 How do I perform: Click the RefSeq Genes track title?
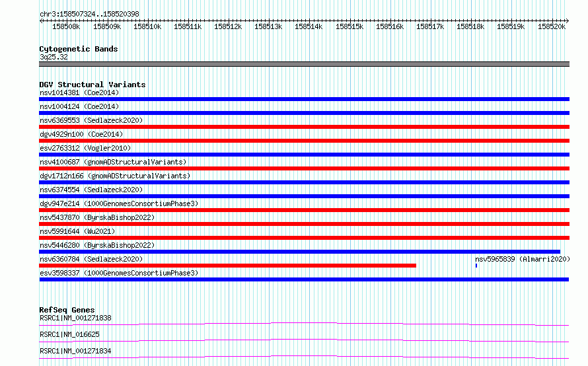(67, 310)
